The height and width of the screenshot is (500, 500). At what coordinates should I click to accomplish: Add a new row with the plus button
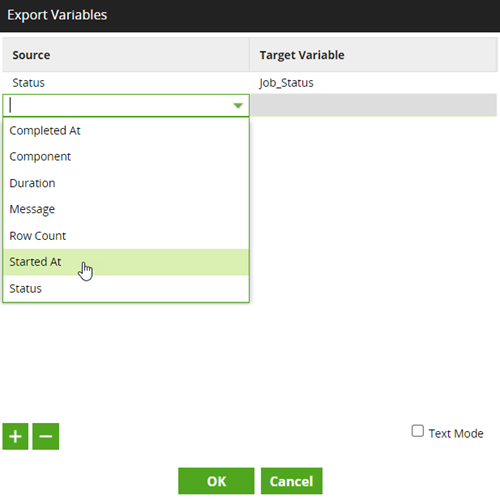click(x=15, y=436)
